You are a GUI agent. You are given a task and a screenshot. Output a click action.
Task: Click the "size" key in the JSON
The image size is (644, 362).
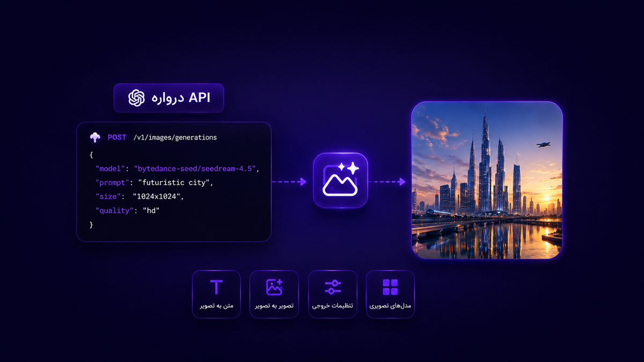coord(108,197)
